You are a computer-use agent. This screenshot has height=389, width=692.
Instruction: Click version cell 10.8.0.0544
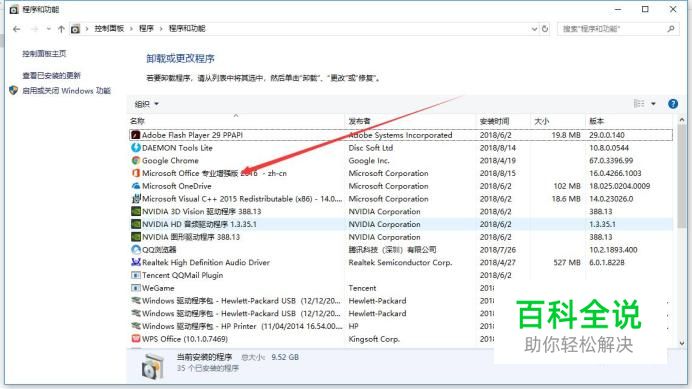click(x=609, y=148)
